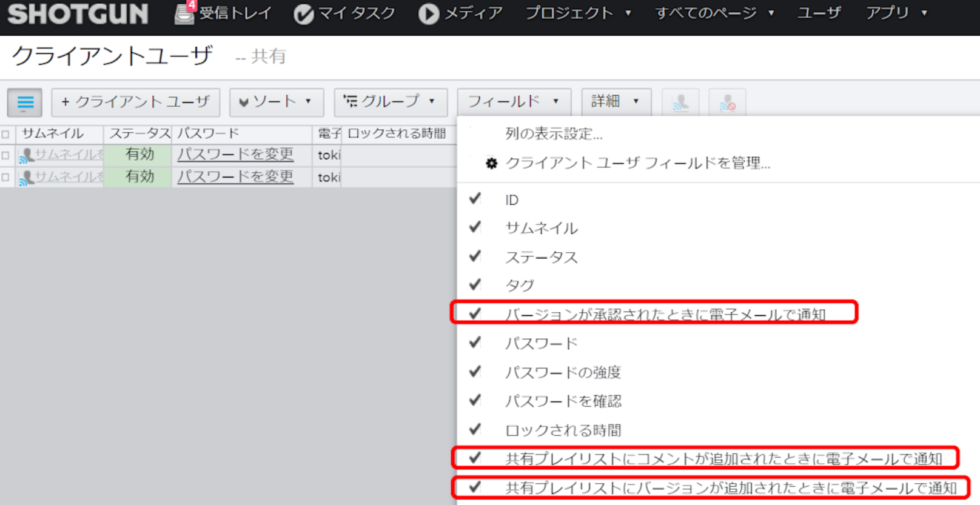The width and height of the screenshot is (980, 505).
Task: Open the 受信トレイ inbox icon
Action: tap(184, 13)
